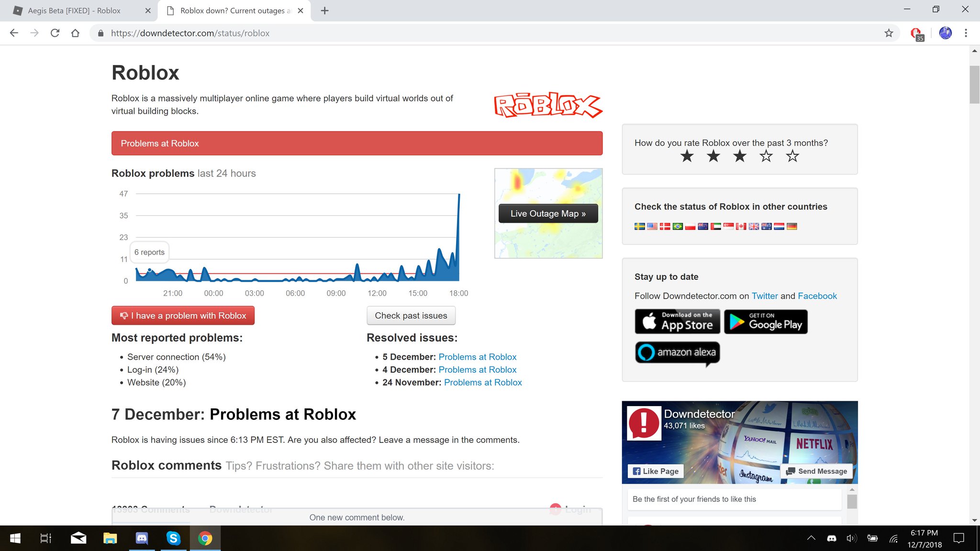Rate Roblox four stars
The height and width of the screenshot is (551, 980).
766,156
